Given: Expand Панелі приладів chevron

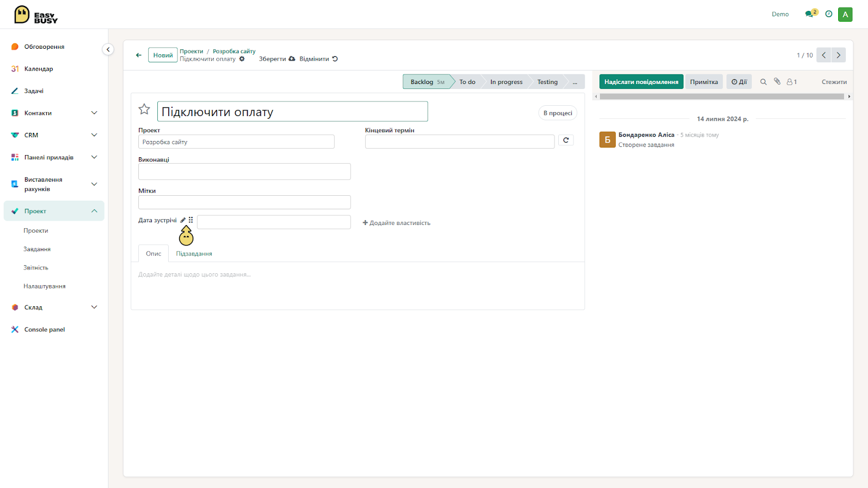Looking at the screenshot, I should (94, 157).
